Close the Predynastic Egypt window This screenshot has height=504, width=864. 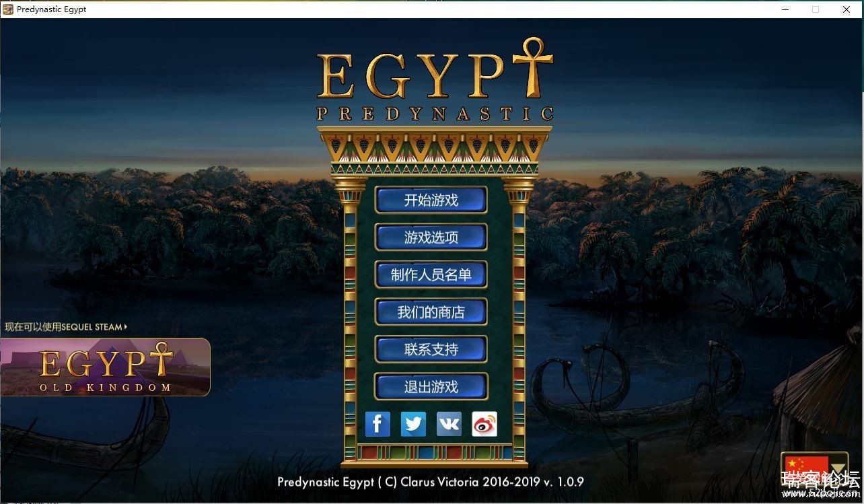pyautogui.click(x=847, y=9)
